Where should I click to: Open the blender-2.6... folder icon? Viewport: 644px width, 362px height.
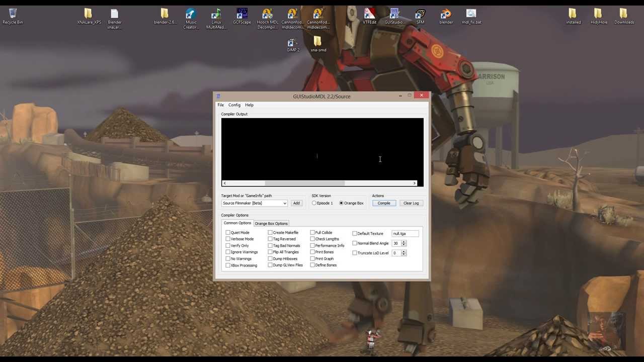[165, 16]
